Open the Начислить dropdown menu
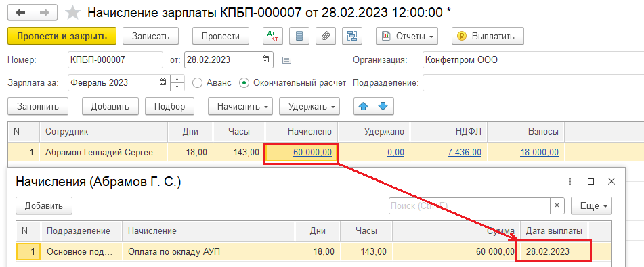This screenshot has height=267, width=644. (x=240, y=106)
